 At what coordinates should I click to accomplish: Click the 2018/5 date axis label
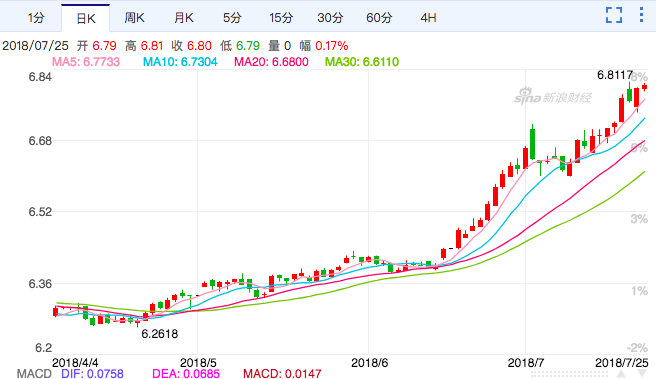tap(198, 362)
